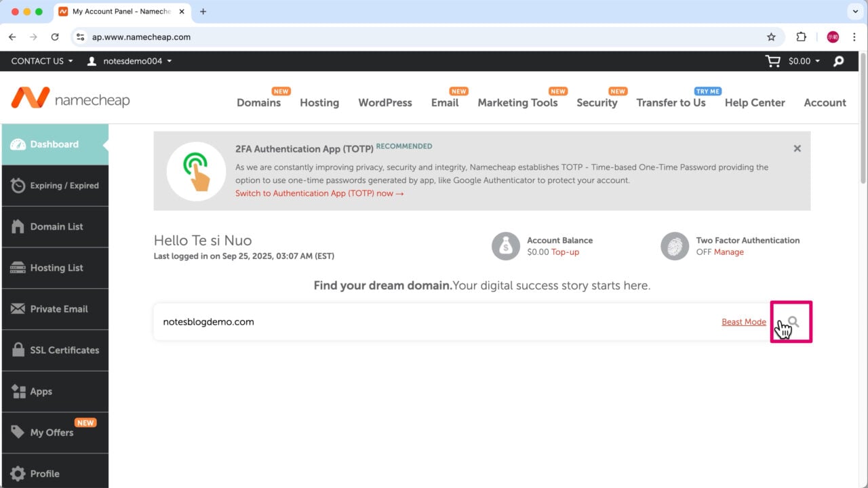Viewport: 868px width, 488px height.
Task: Dismiss the 2FA Authentication banner
Action: (797, 148)
